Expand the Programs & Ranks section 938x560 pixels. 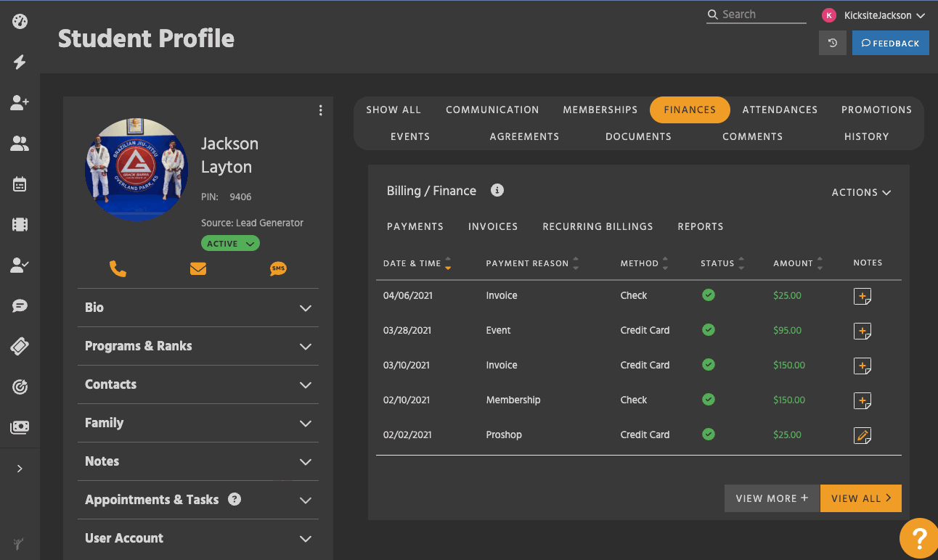(x=197, y=346)
